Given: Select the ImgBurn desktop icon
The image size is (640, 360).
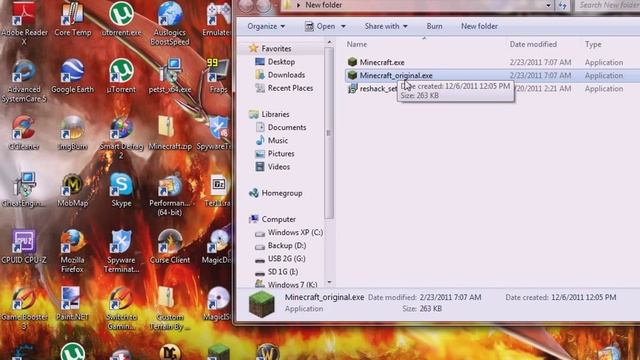Looking at the screenshot, I should (x=72, y=133).
